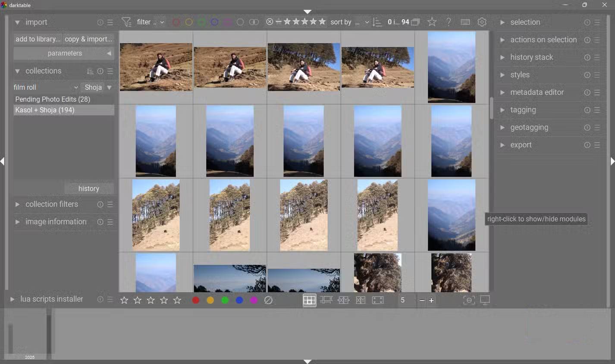The height and width of the screenshot is (364, 615).
Task: Toggle the display profile monitor icon
Action: 485,300
